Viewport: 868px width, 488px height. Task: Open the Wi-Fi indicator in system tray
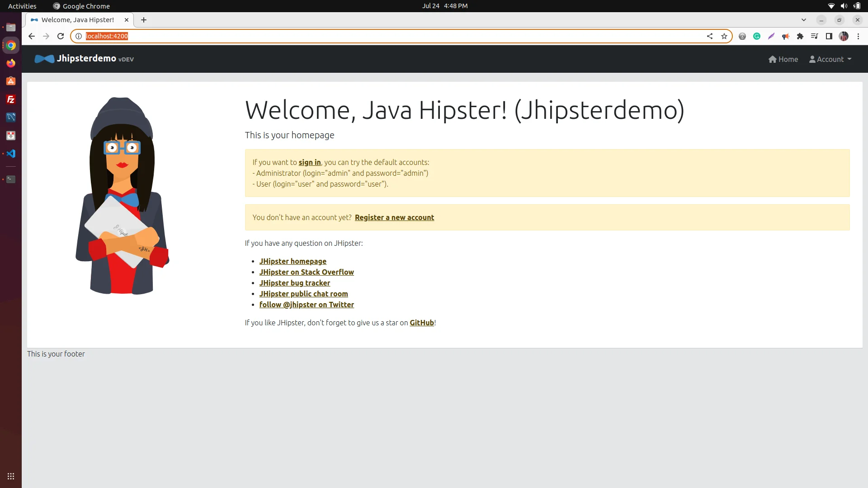pos(831,6)
